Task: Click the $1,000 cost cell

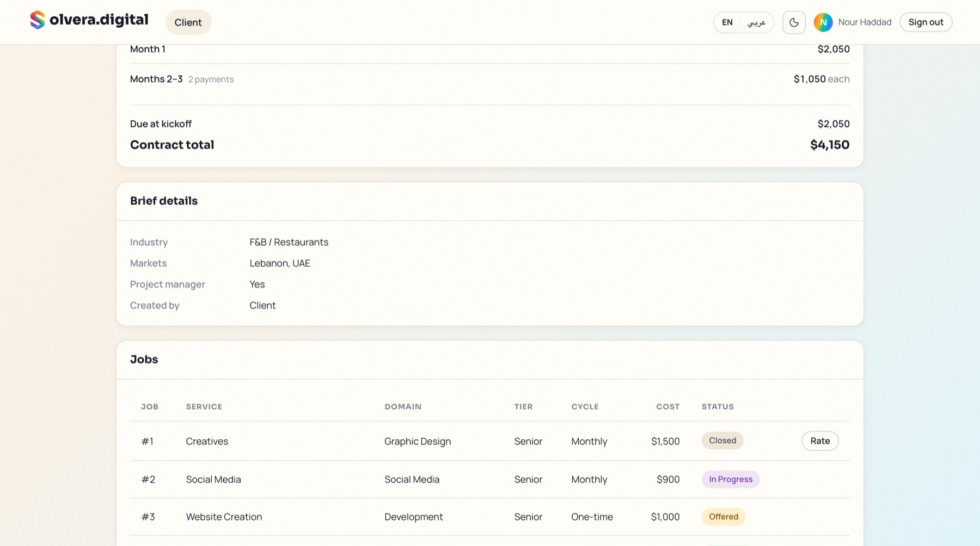Action: point(665,517)
